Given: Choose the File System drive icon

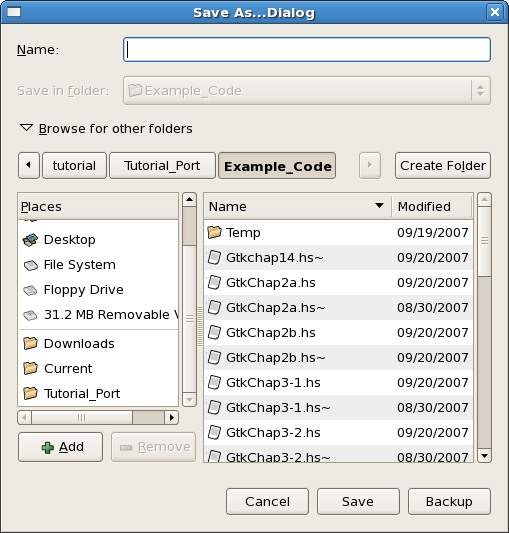Looking at the screenshot, I should coord(30,265).
